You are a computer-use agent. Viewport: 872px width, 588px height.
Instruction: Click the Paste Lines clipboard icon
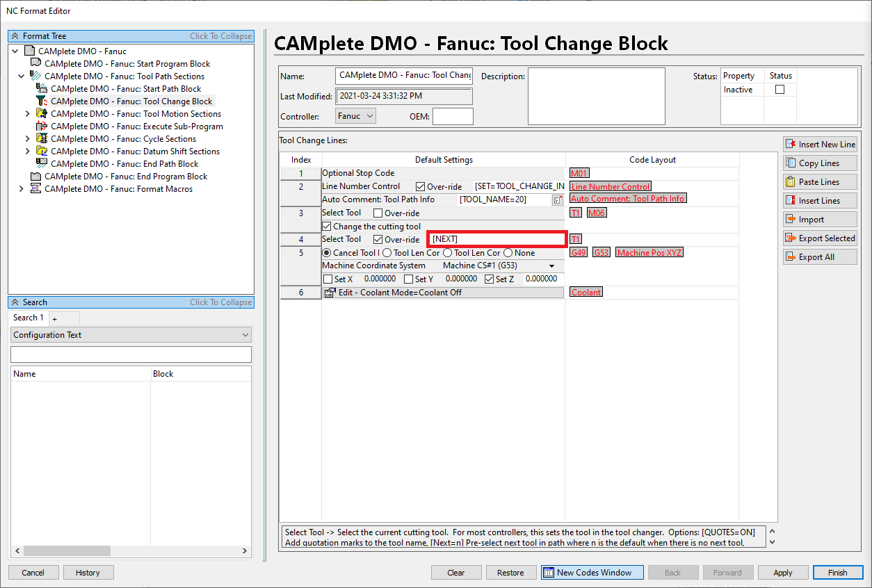791,181
